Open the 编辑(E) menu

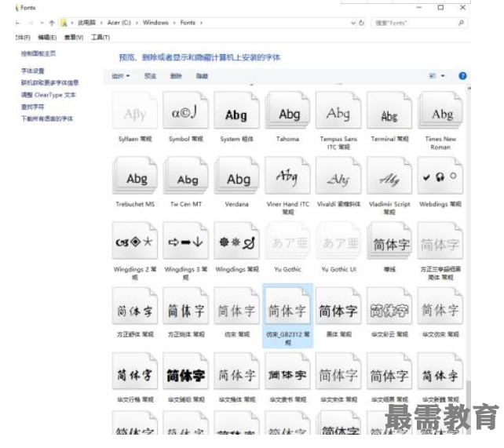47,38
